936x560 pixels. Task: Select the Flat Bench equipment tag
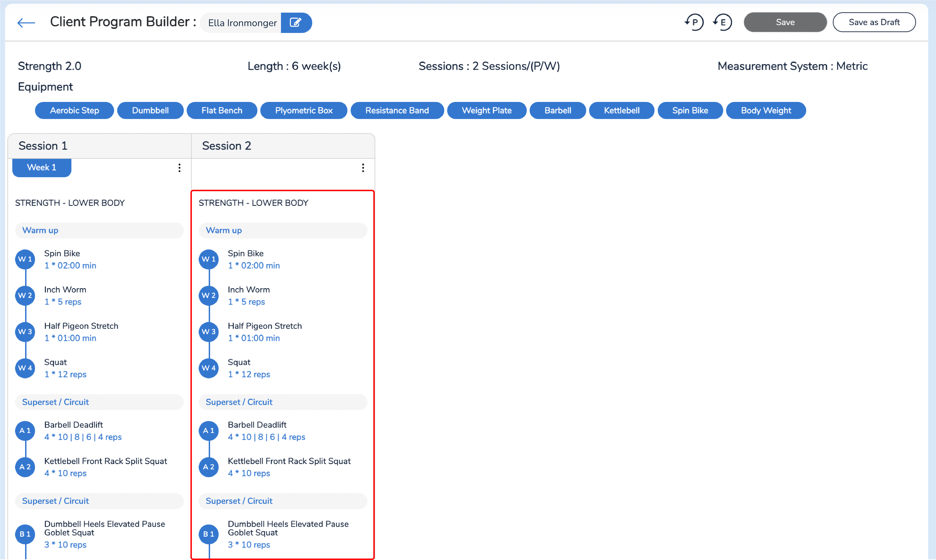[222, 111]
